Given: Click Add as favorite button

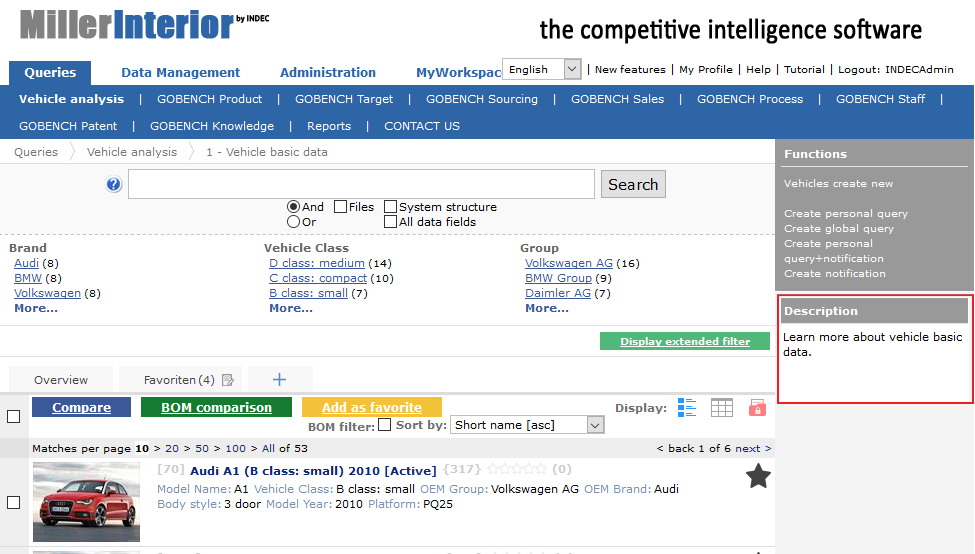Looking at the screenshot, I should (x=372, y=407).
